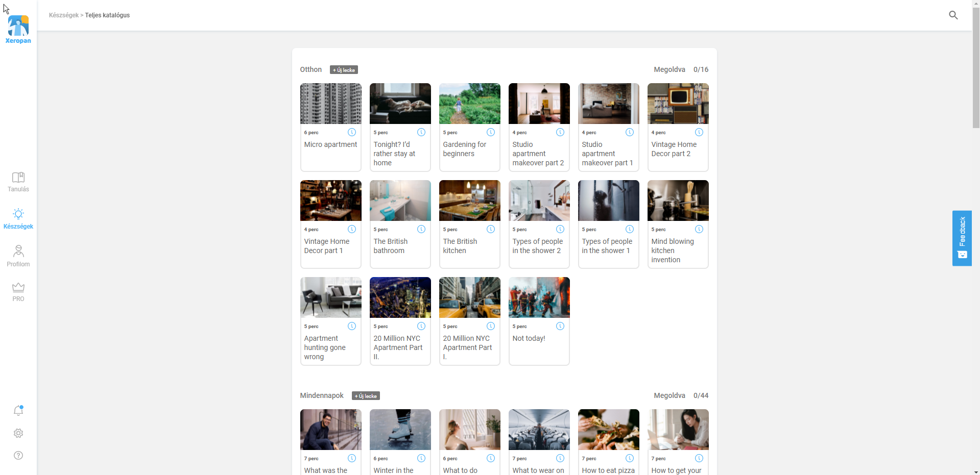Viewport: 980px width, 475px height.
Task: Select Studio apartment makeover part 1 title
Action: (x=607, y=154)
